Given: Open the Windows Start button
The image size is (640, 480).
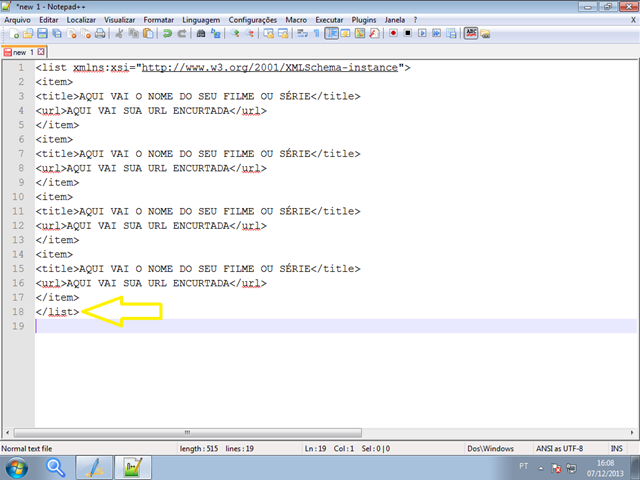Looking at the screenshot, I should (17, 468).
